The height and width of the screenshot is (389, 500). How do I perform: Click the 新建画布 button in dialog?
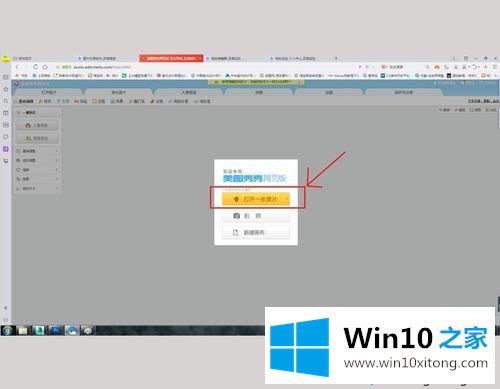(x=256, y=233)
